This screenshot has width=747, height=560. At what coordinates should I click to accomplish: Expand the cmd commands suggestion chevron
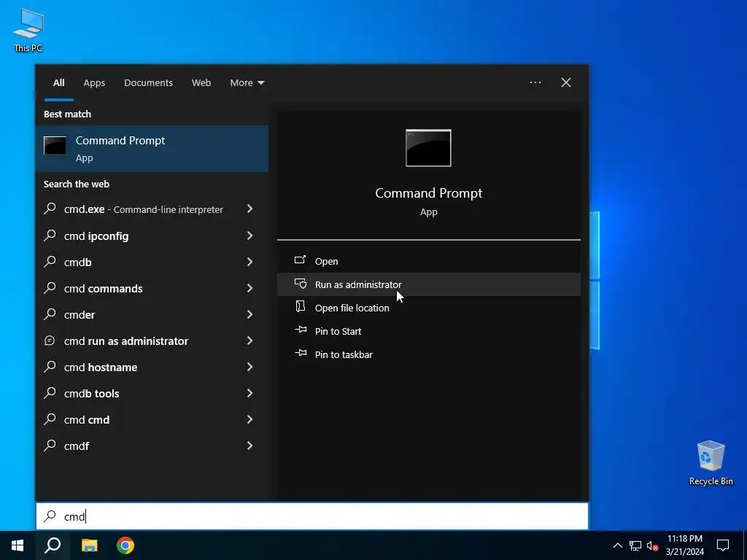pos(249,287)
